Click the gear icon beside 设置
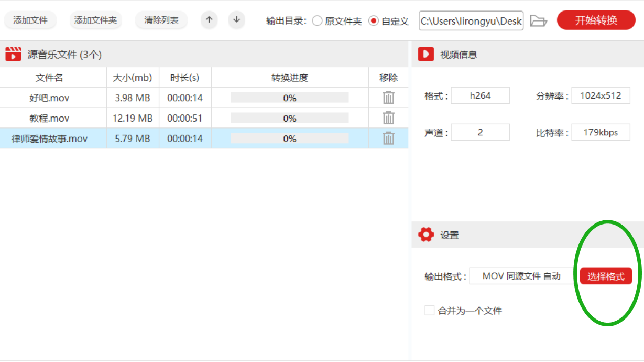The image size is (644, 362). [426, 235]
